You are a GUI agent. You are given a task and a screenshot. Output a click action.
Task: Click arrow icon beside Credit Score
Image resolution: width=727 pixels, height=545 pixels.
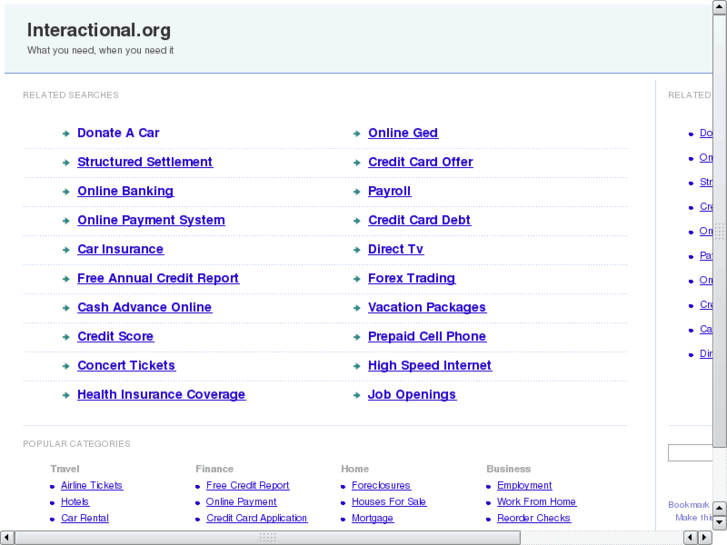(x=66, y=337)
